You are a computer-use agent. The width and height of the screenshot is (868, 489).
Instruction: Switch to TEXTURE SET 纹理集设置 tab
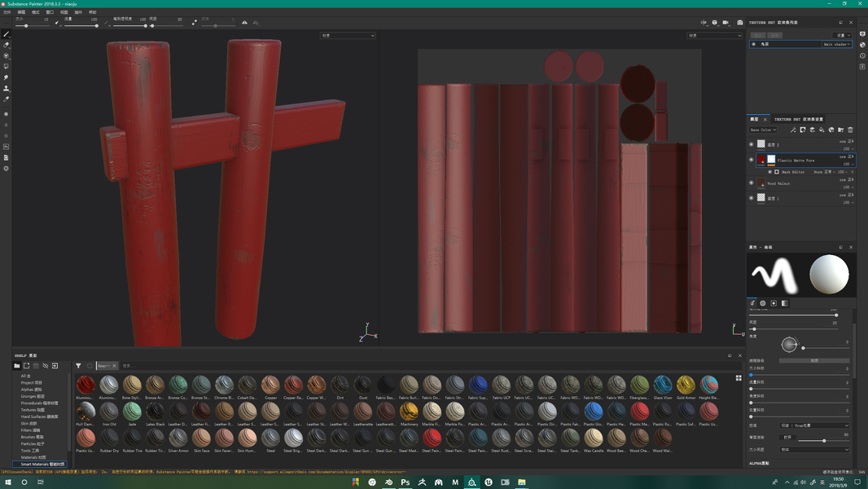click(798, 119)
